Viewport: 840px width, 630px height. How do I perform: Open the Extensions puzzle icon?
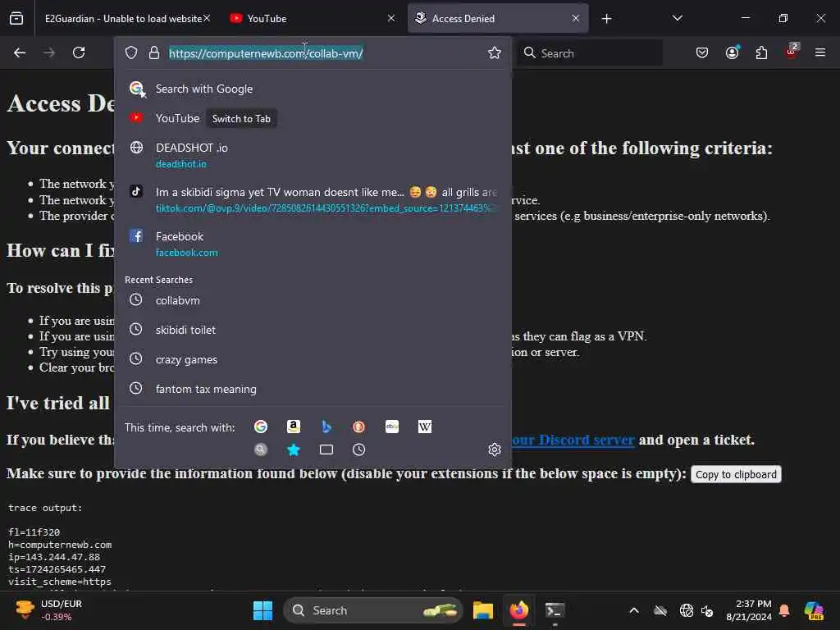761,52
